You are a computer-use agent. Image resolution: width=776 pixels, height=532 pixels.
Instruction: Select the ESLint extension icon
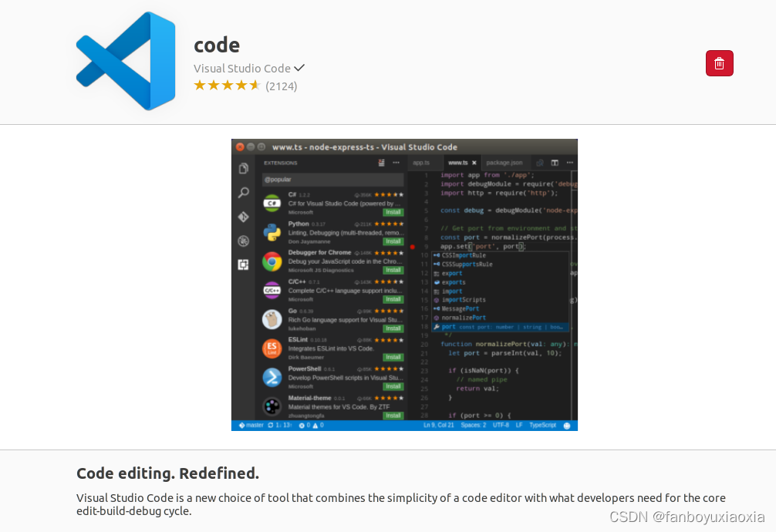(x=272, y=348)
